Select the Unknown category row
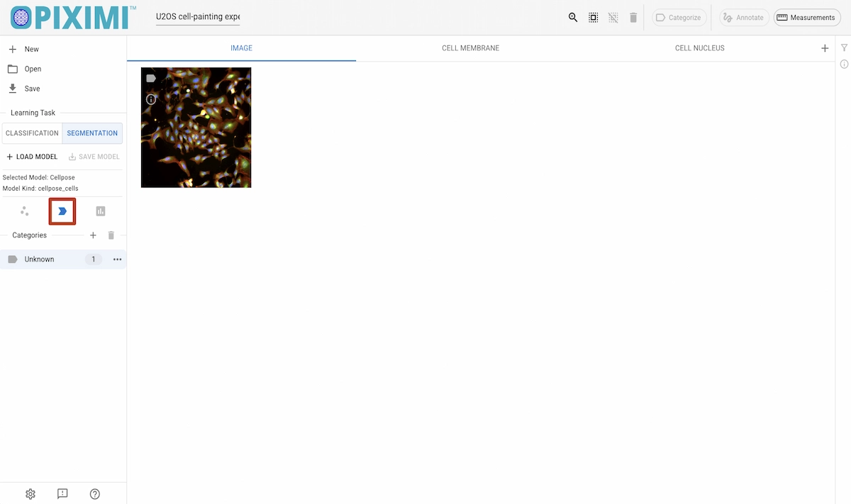 point(63,259)
